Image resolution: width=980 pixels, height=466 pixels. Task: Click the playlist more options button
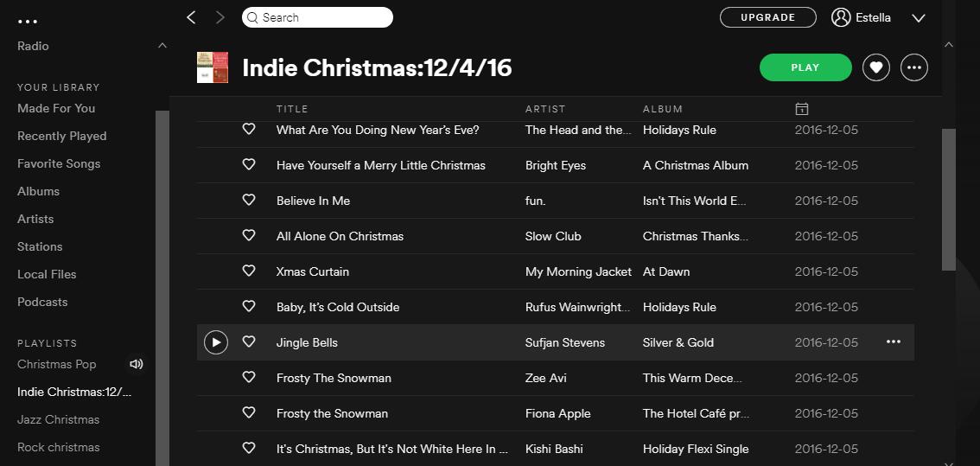pos(913,67)
